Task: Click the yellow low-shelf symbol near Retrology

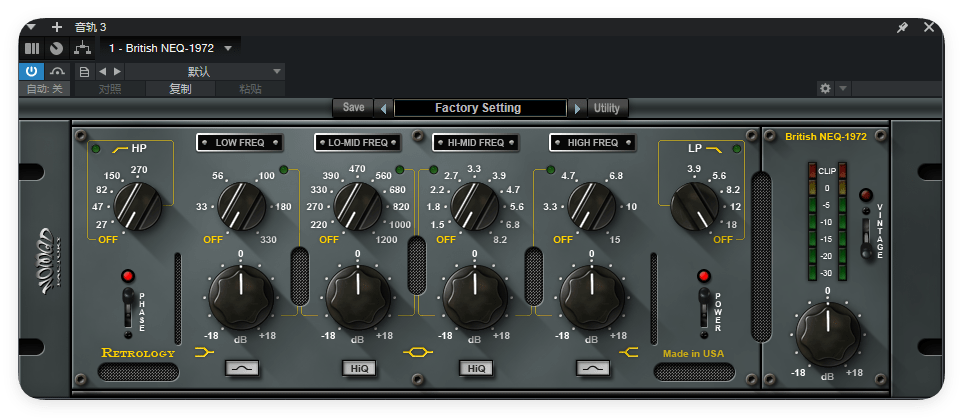Action: (x=204, y=352)
